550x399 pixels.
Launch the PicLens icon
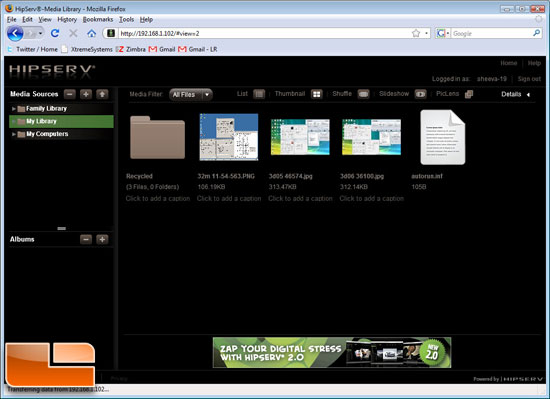tap(469, 94)
